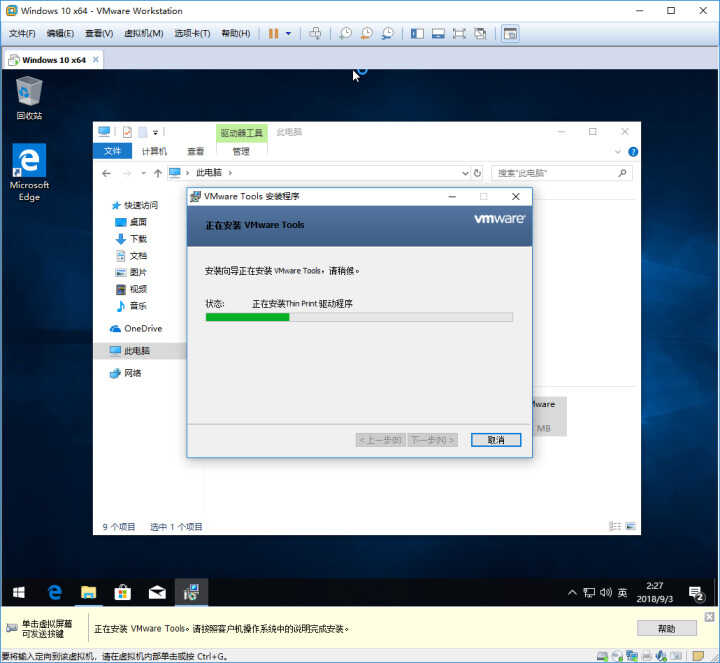Enter full screen mode icon
This screenshot has width=720, height=663.
[459, 34]
